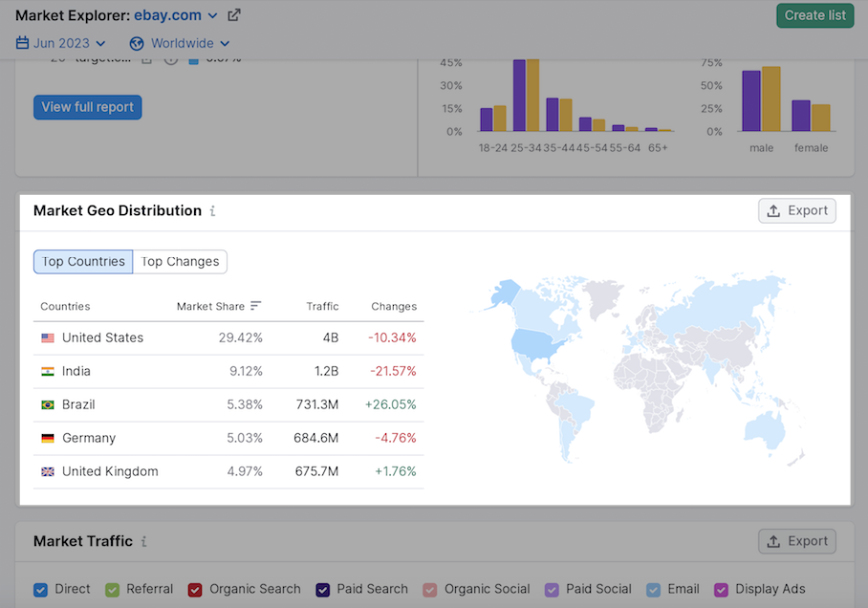Screen dimensions: 868x608
Task: Click the male gender bar pair
Action: [x=761, y=99]
